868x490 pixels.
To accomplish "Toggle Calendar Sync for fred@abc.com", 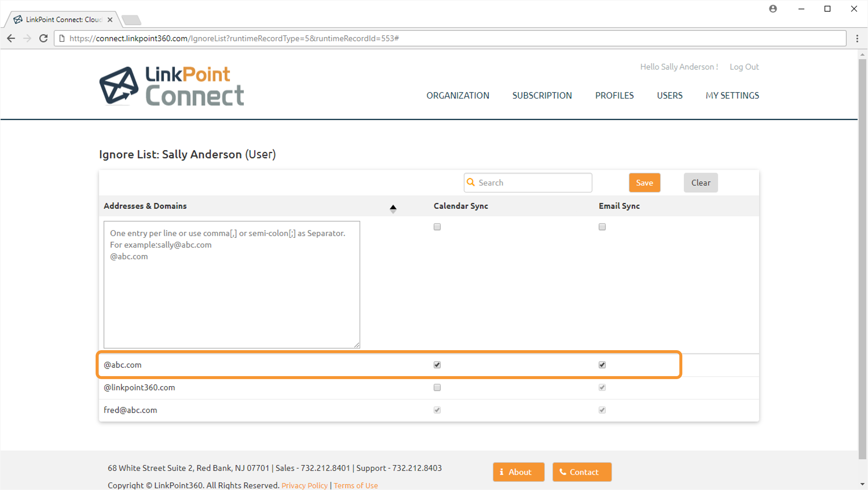I will tap(437, 410).
